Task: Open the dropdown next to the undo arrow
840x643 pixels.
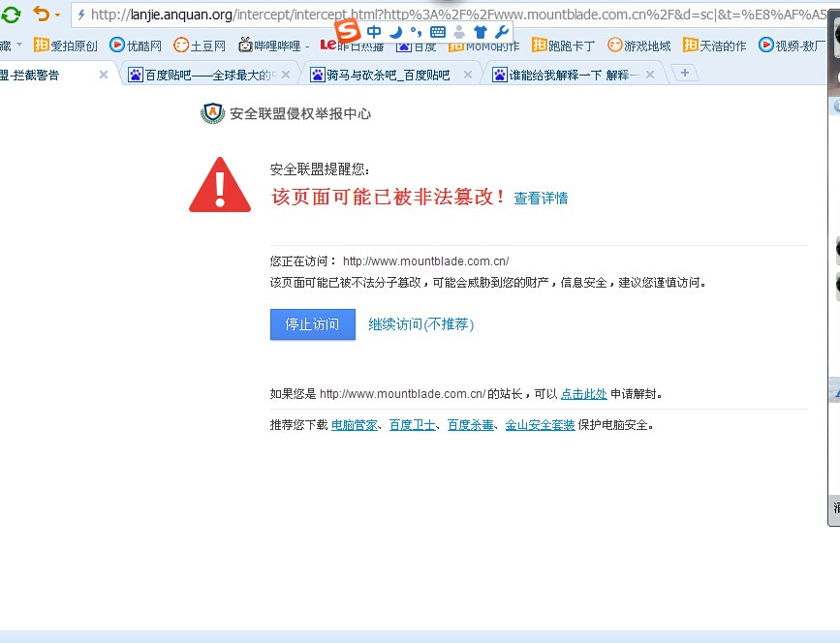Action: (57, 15)
